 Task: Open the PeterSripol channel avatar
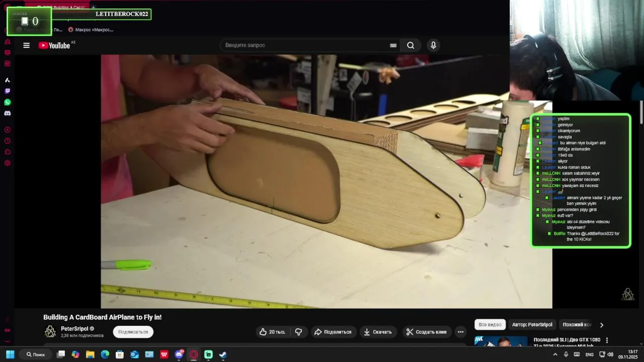point(50,331)
